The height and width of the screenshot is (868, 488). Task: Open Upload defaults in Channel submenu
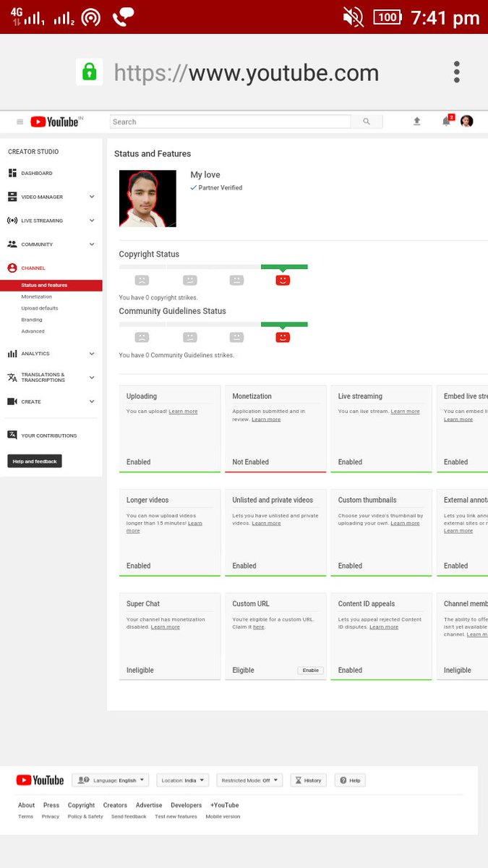click(x=40, y=308)
